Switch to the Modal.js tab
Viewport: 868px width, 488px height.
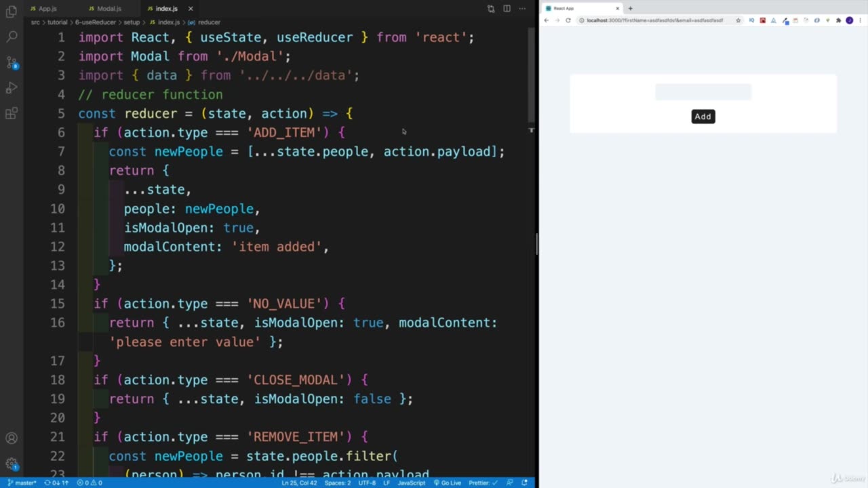(x=104, y=9)
